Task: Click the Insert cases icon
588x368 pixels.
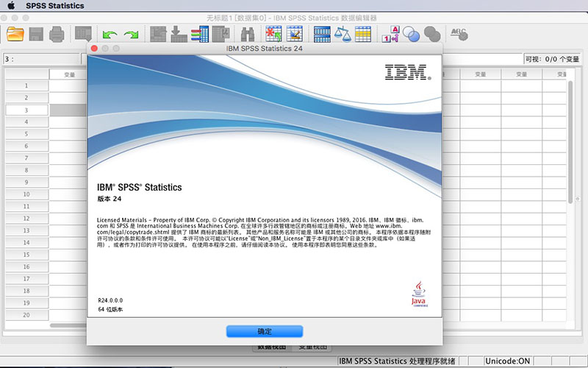Action: click(273, 34)
